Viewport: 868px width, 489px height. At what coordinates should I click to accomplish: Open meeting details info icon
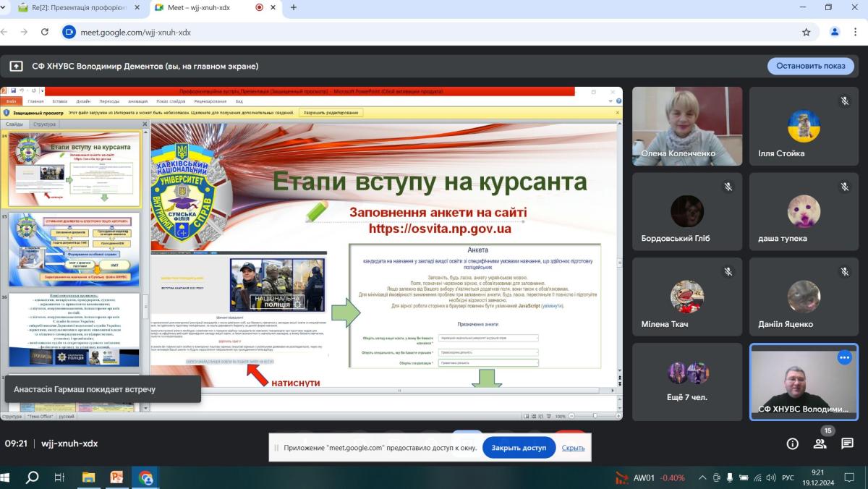792,443
